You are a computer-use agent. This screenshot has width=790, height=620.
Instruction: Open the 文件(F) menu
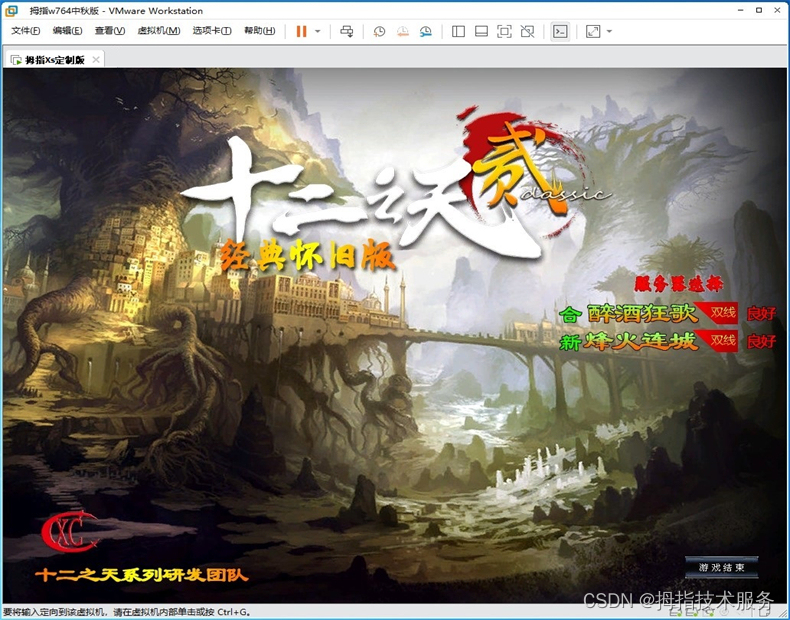coord(25,31)
